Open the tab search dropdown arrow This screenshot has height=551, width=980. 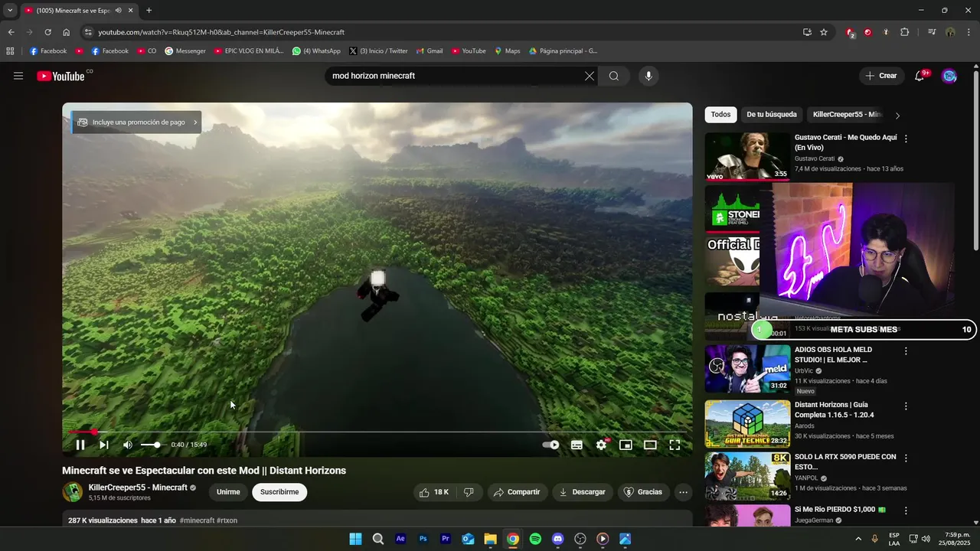click(10, 11)
